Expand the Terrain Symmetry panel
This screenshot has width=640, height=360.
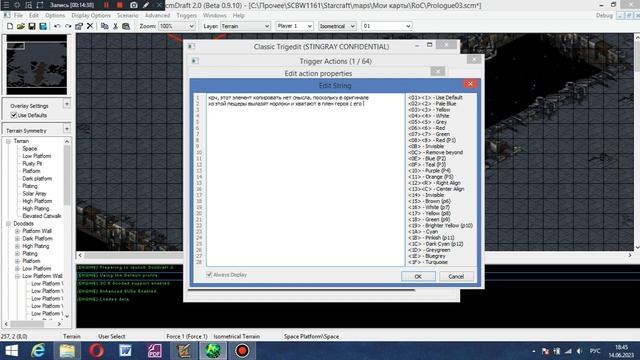[x=67, y=129]
